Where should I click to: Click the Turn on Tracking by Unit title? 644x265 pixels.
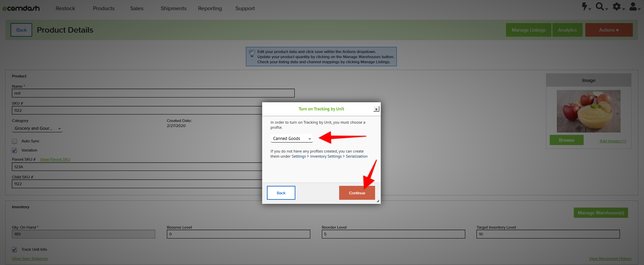coord(321,109)
